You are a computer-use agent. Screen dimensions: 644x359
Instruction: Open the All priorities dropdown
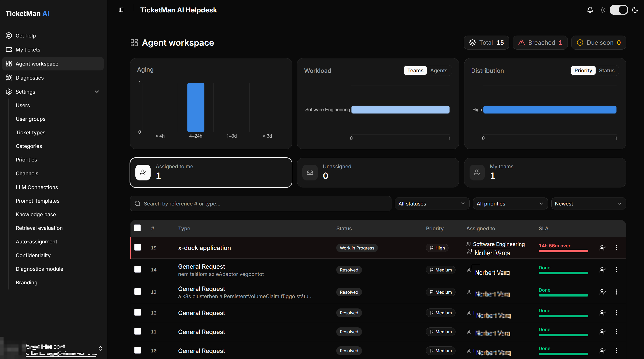510,203
